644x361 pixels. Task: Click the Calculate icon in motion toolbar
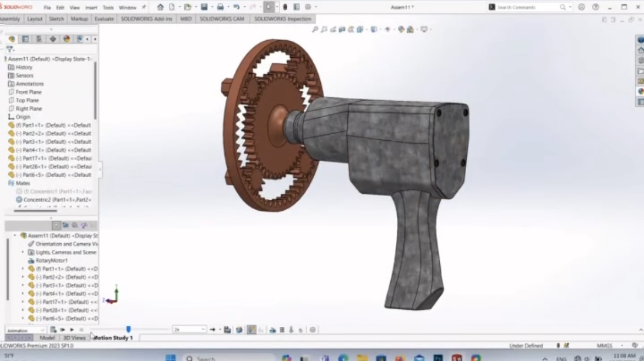(53, 330)
